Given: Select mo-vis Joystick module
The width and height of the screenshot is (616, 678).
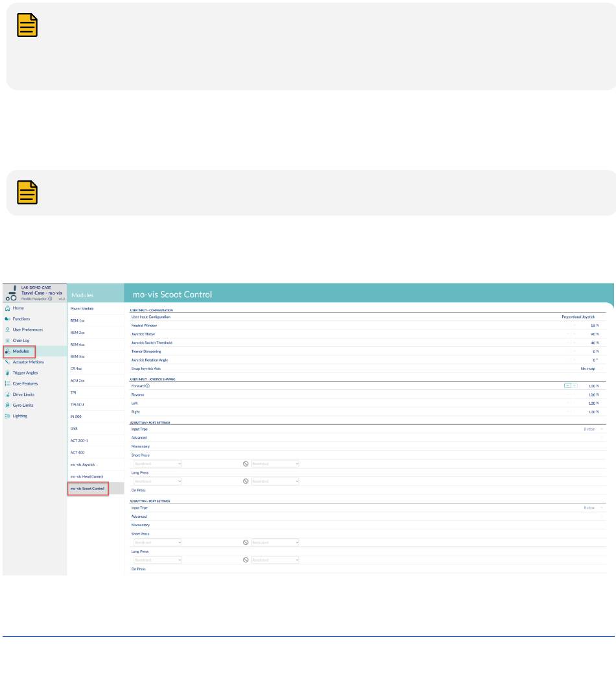Looking at the screenshot, I should 95,465.
